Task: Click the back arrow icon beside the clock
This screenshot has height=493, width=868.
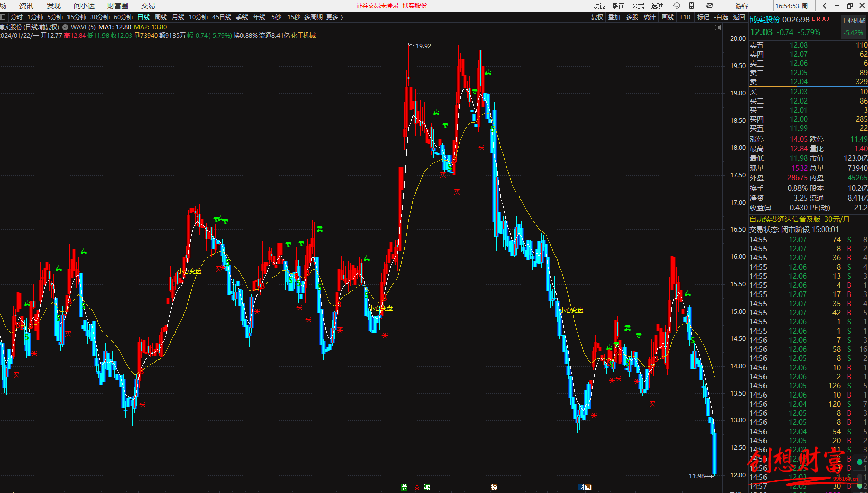Action: pyautogui.click(x=825, y=6)
